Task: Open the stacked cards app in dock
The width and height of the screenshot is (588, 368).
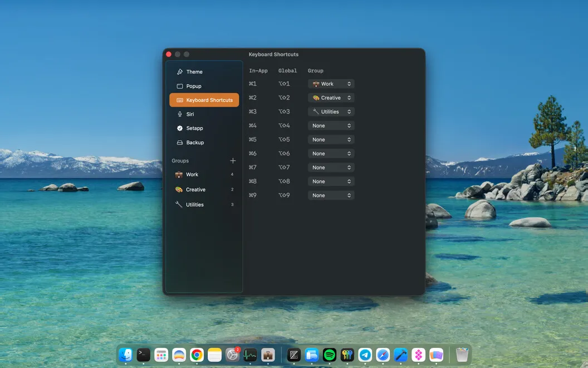Action: 437,355
